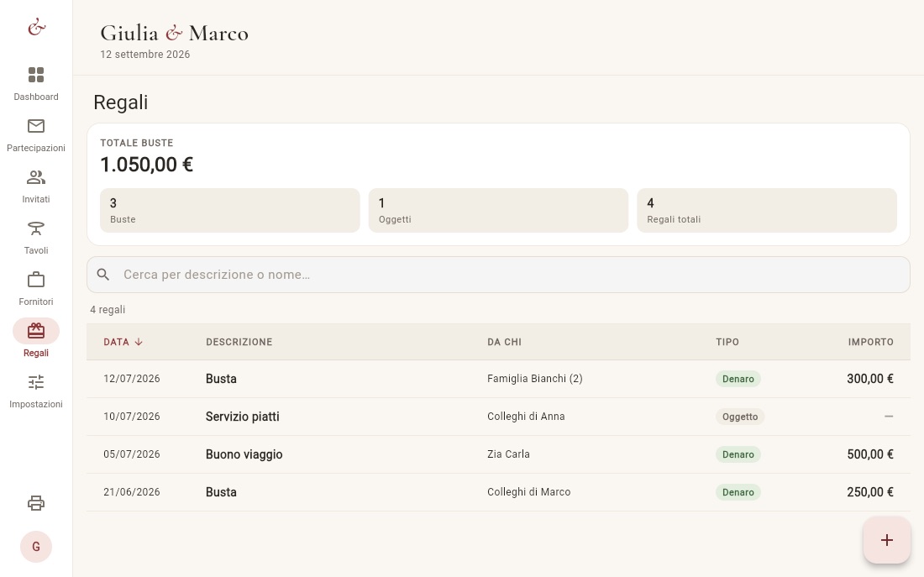Click the Giulia & Marco title

point(175,33)
